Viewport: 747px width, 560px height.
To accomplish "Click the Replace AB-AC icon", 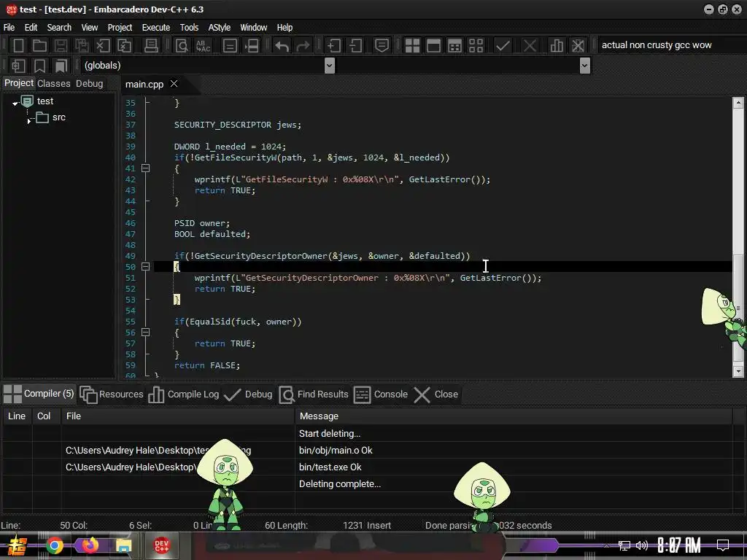I will pos(203,46).
